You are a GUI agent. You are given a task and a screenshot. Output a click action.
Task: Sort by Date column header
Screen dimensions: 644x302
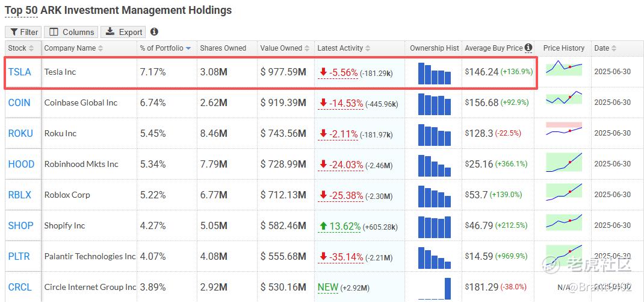[x=605, y=48]
